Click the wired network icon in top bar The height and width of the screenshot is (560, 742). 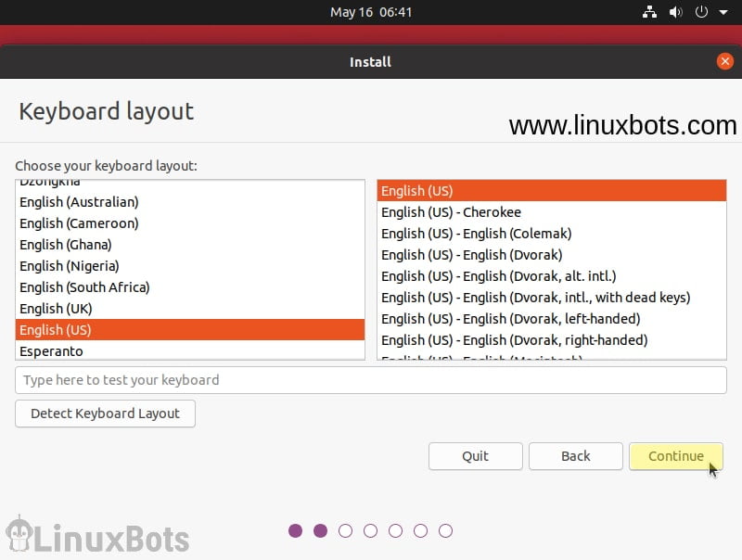pos(649,12)
